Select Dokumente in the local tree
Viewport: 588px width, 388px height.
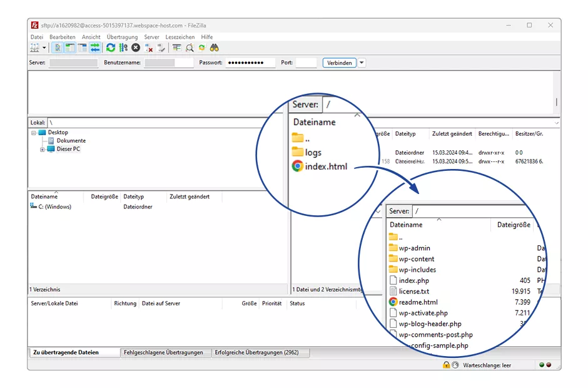tap(71, 141)
